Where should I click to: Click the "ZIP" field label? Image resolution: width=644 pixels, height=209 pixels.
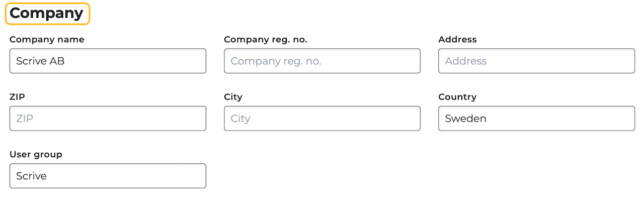click(17, 97)
